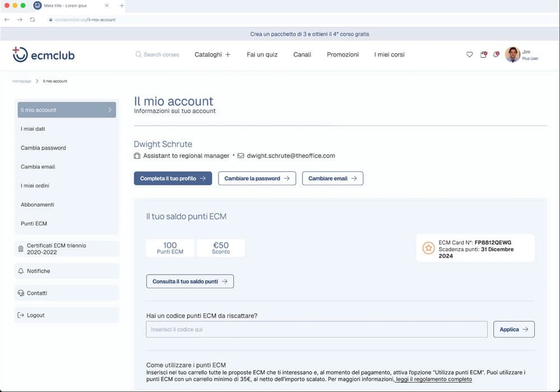Switch to I miei corsi section

click(389, 54)
